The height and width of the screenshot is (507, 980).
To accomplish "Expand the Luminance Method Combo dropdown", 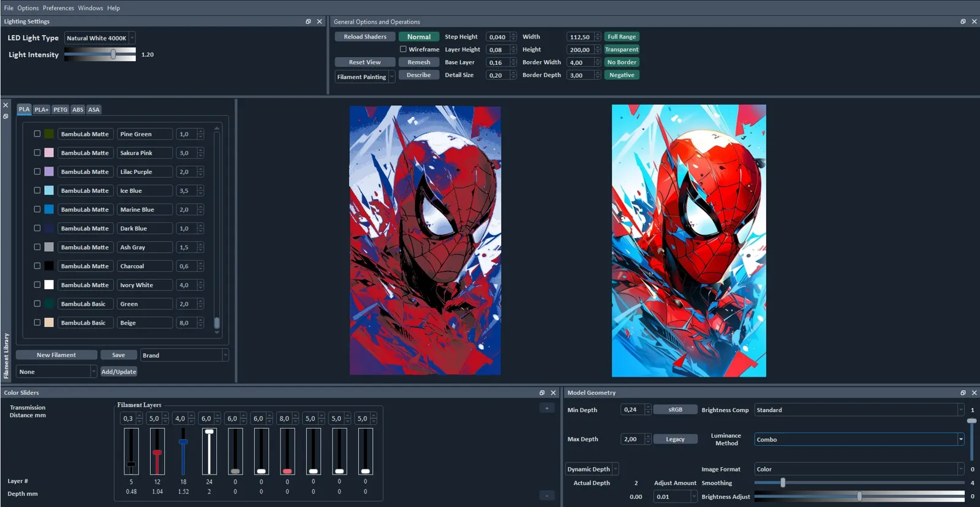I will (x=859, y=439).
